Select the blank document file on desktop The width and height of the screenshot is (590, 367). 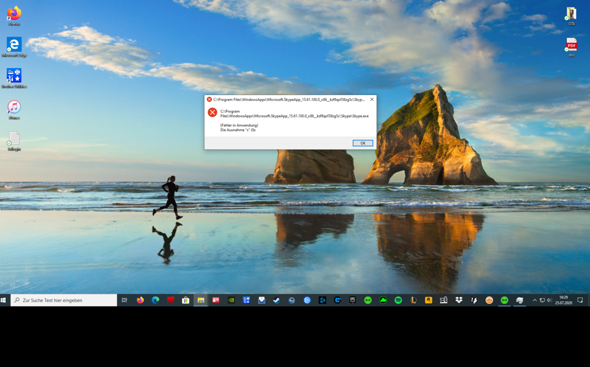click(14, 141)
